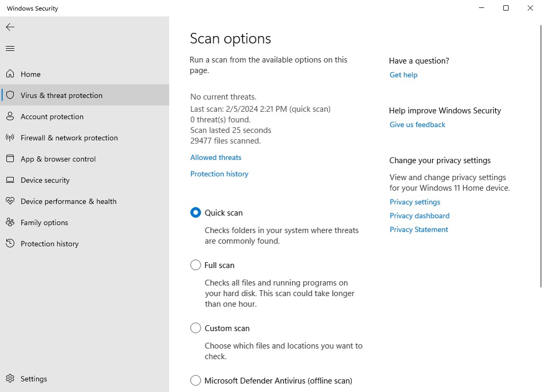Click the Give us feedback link
The width and height of the screenshot is (542, 392).
tap(417, 124)
